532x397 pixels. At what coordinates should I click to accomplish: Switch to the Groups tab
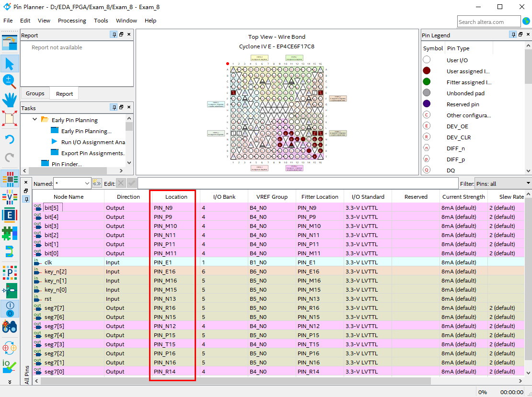click(35, 93)
